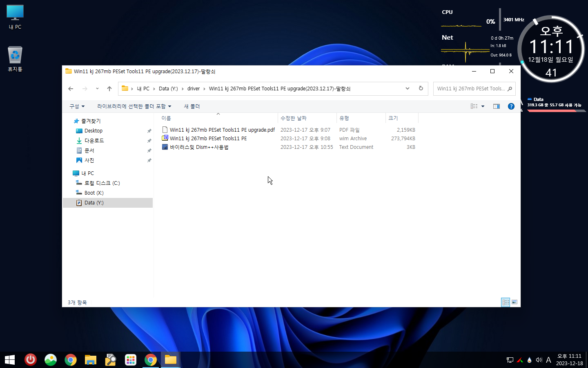588x368 pixels.
Task: Select 문서 in navigation pane
Action: pos(89,150)
